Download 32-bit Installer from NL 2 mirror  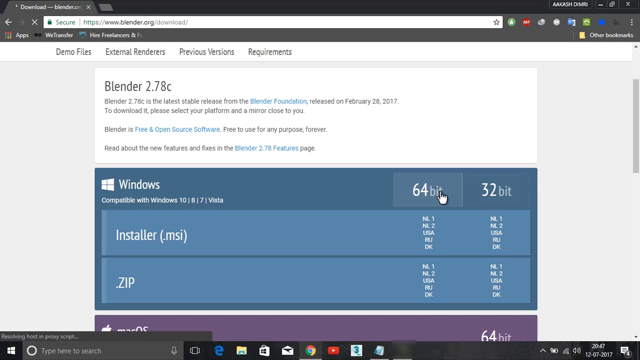(496, 226)
